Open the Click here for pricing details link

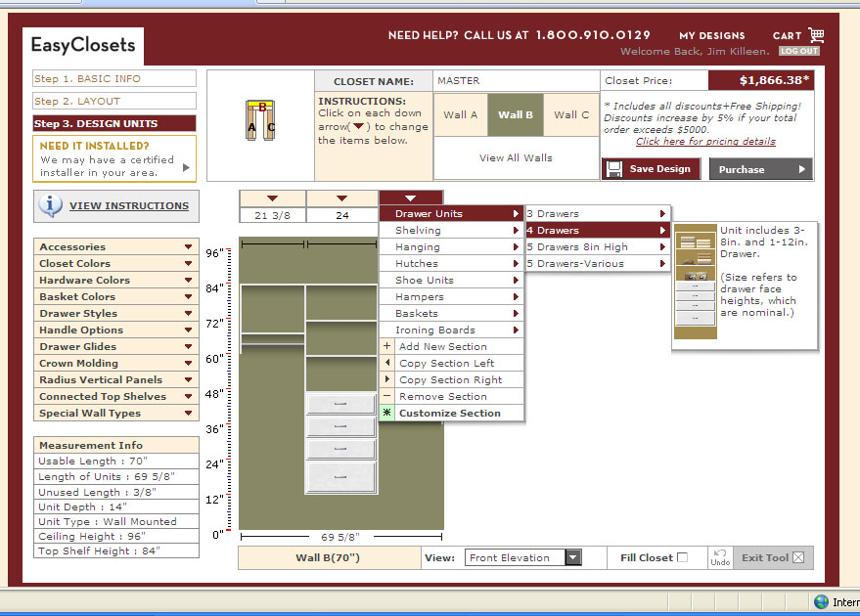pos(705,142)
